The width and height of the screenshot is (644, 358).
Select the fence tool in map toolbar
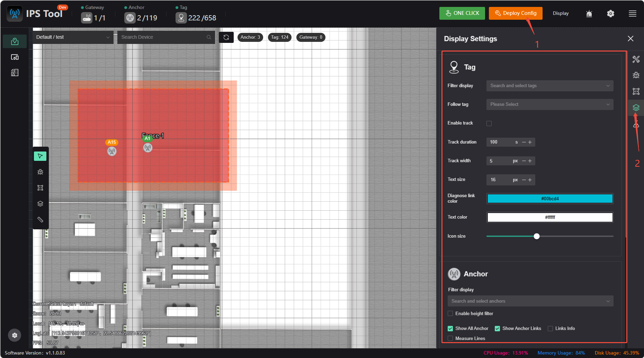click(x=40, y=188)
